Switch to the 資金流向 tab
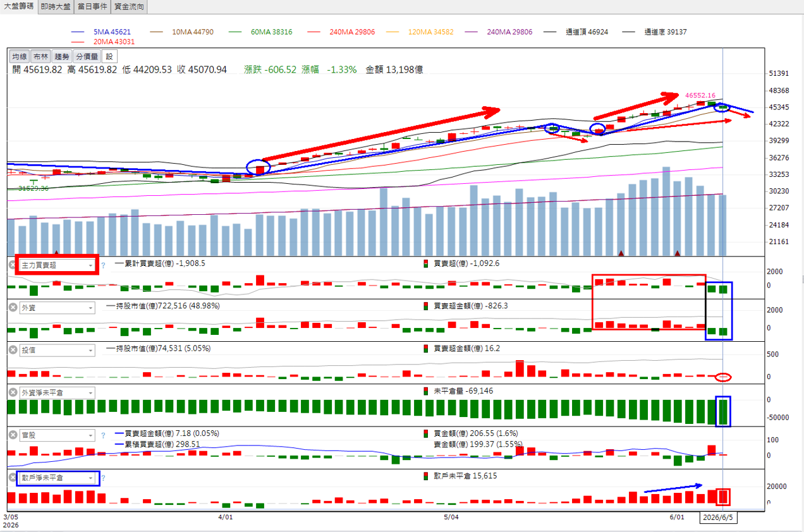Screen dimensions: 804x532 129,7
